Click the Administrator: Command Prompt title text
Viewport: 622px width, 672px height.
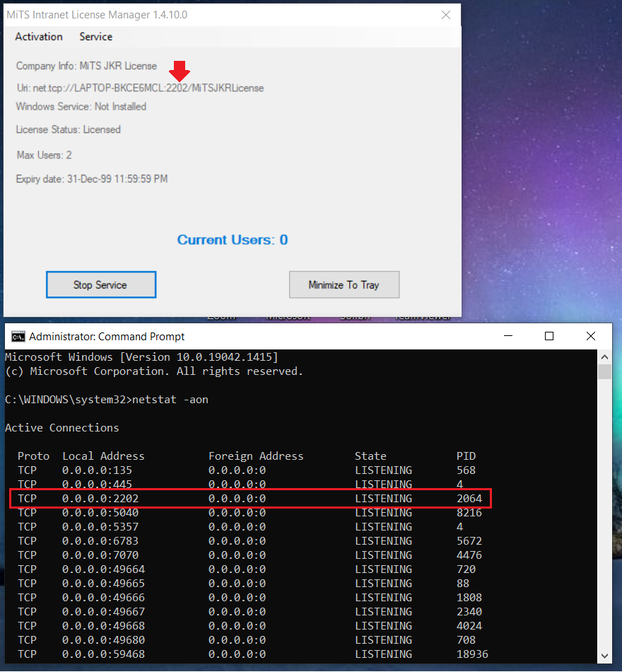pos(107,337)
